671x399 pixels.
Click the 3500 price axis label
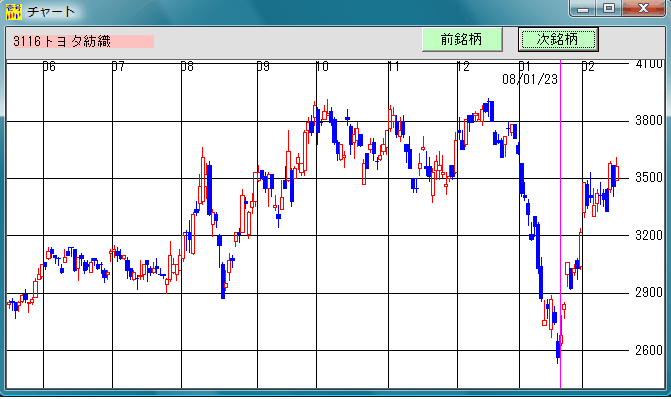coord(649,178)
